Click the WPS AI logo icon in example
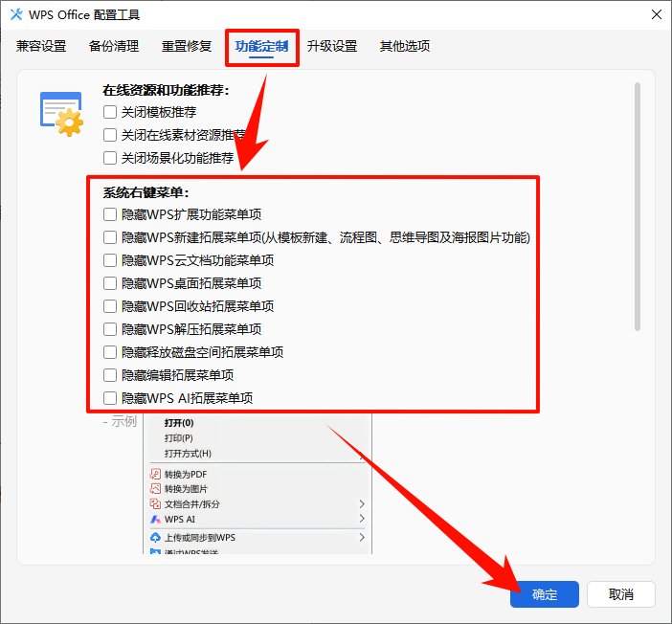The height and width of the screenshot is (624, 672). pyautogui.click(x=155, y=520)
